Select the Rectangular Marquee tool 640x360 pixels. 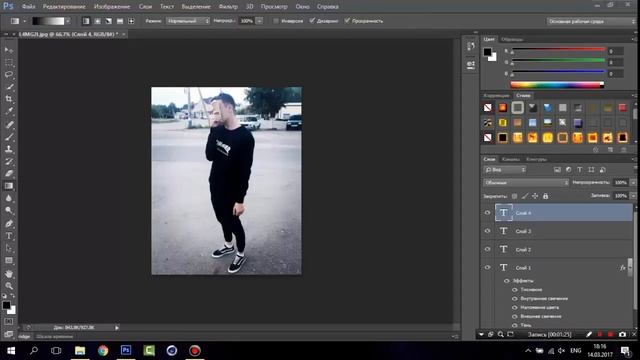pos(9,62)
